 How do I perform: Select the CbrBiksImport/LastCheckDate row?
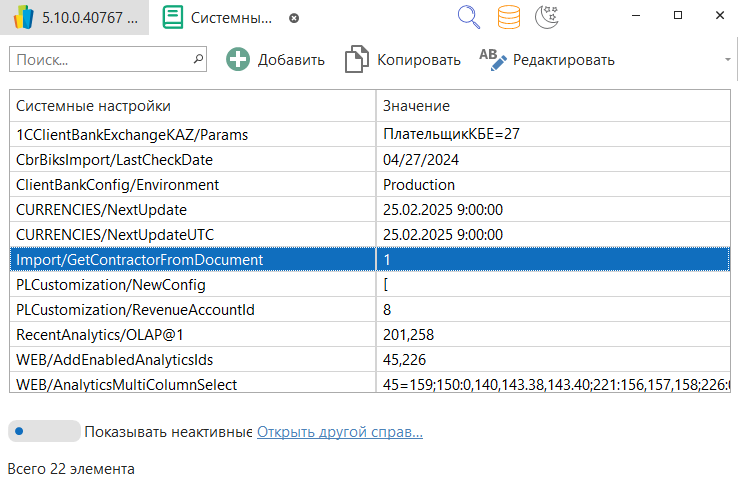pyautogui.click(x=192, y=159)
